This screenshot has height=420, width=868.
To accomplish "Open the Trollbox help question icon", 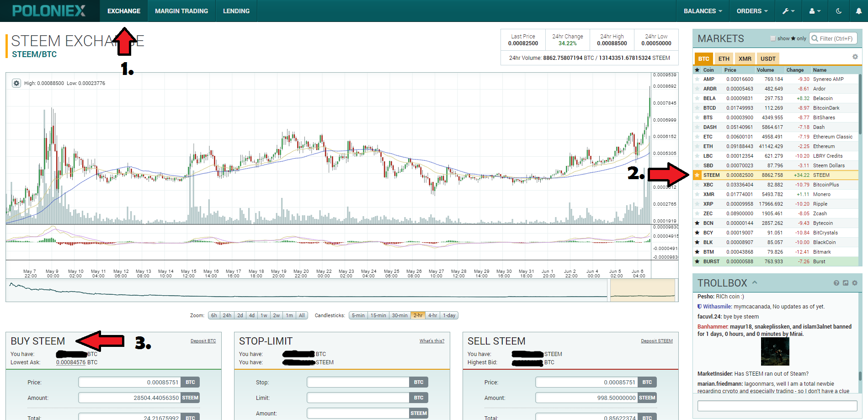I will [836, 283].
